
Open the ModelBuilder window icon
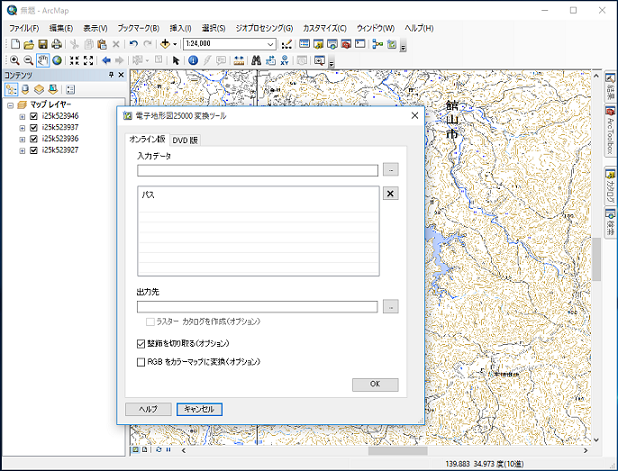point(378,44)
